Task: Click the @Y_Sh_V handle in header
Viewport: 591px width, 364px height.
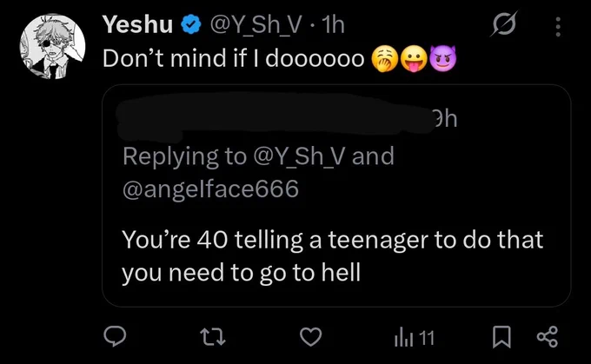Action: tap(256, 25)
